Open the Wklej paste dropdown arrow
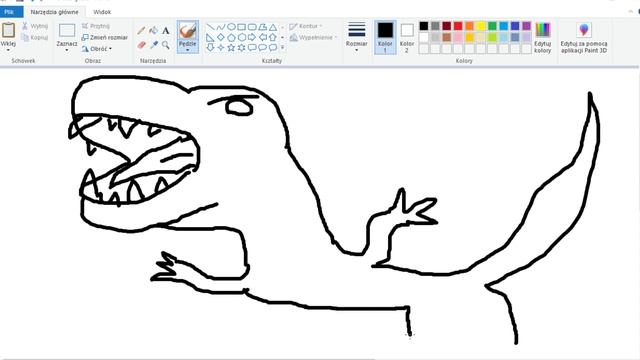The image size is (640, 360). coord(8,50)
